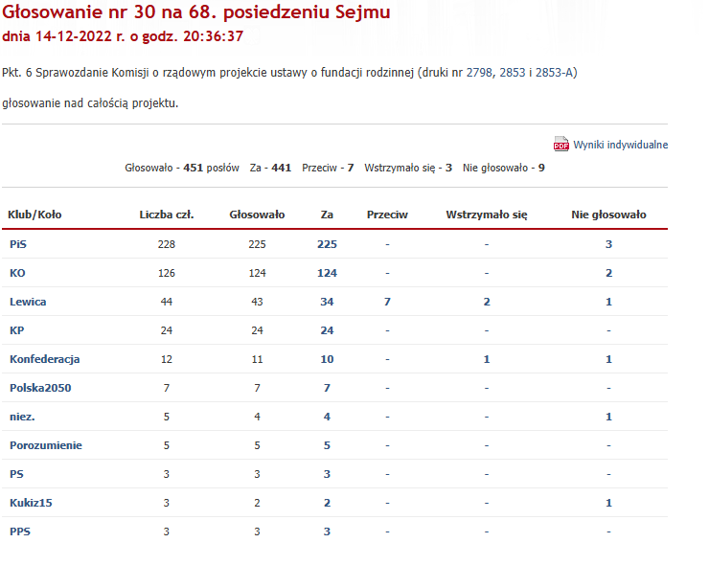Open the Wyniki indywidualne link
This screenshot has height=588, width=709.
tap(621, 145)
